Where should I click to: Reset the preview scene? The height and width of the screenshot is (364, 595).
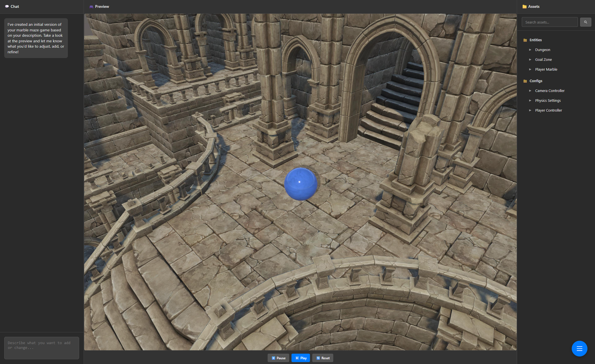[322, 358]
